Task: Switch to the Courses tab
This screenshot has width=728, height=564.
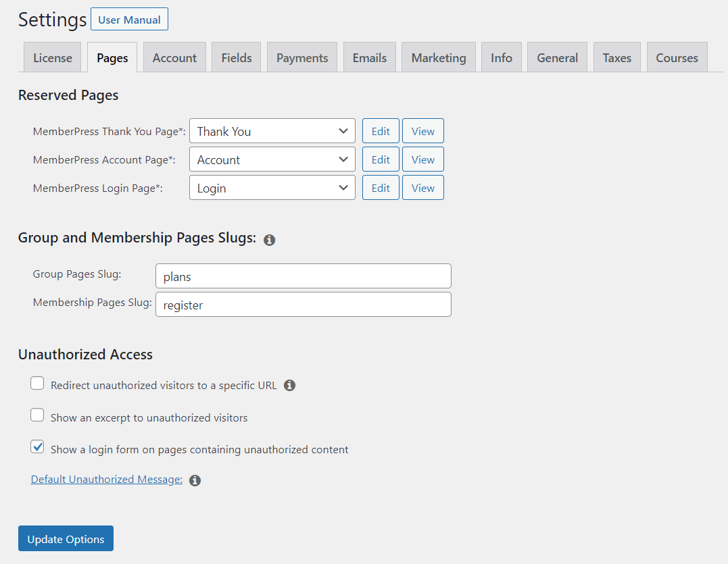Action: tap(677, 57)
